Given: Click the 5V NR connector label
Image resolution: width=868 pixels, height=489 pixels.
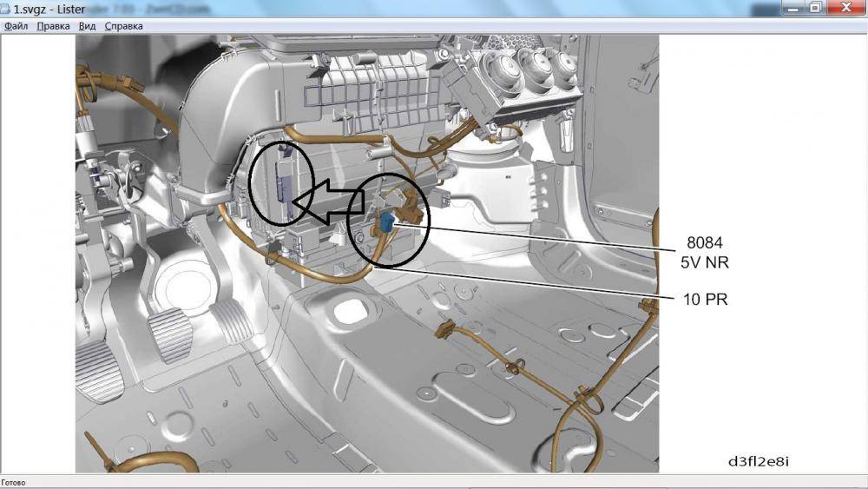Looking at the screenshot, I should click(704, 261).
